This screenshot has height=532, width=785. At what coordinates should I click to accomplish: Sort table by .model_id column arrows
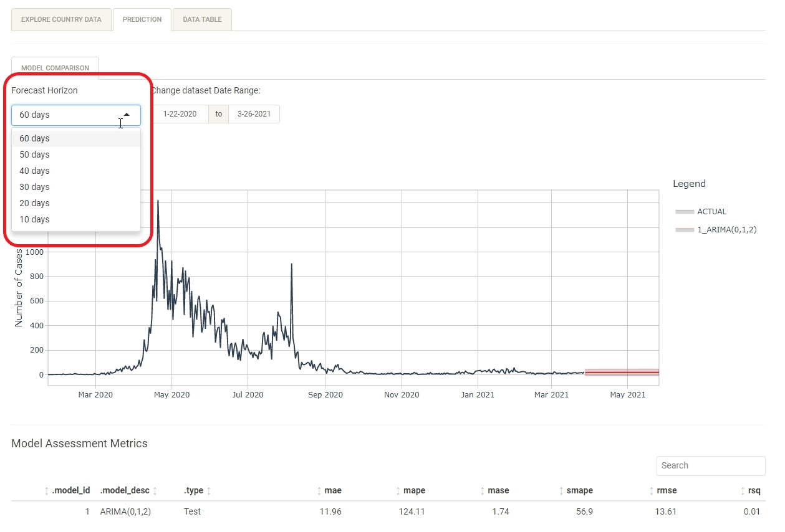tap(47, 491)
